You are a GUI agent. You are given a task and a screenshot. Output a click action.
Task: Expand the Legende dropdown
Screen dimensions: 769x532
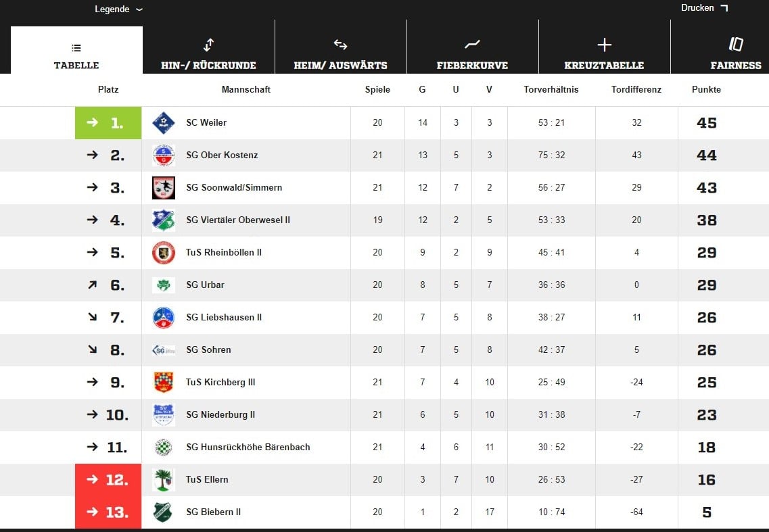(x=118, y=9)
